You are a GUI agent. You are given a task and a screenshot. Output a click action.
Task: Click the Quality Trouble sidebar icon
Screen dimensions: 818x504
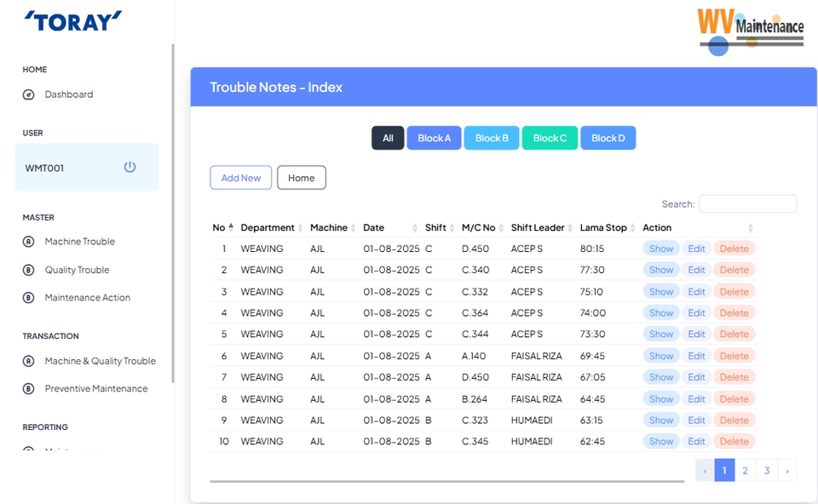[28, 270]
